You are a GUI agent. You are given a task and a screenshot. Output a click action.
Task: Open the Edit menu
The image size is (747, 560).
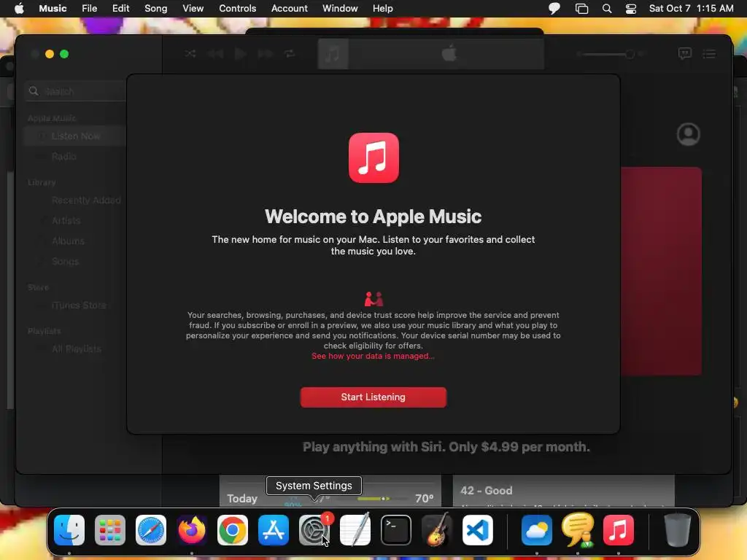pos(120,9)
